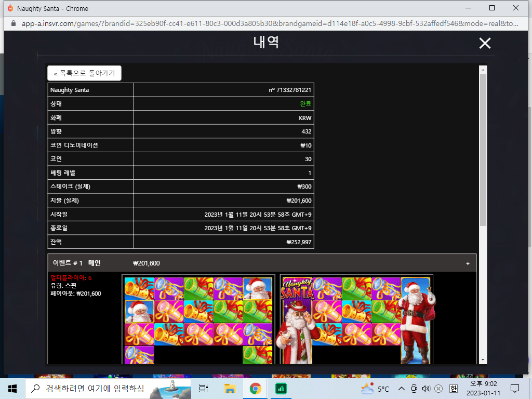Click the site lock icon in address bar
The width and height of the screenshot is (532, 399).
tap(14, 23)
